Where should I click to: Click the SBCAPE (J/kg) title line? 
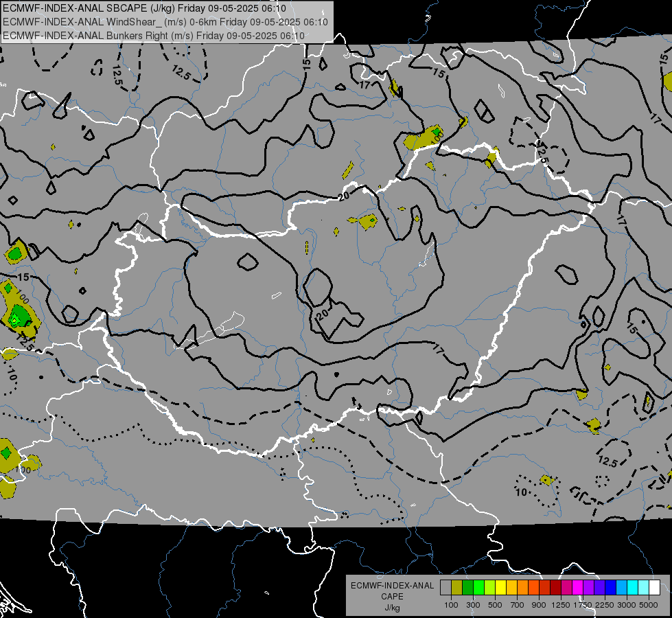point(144,8)
